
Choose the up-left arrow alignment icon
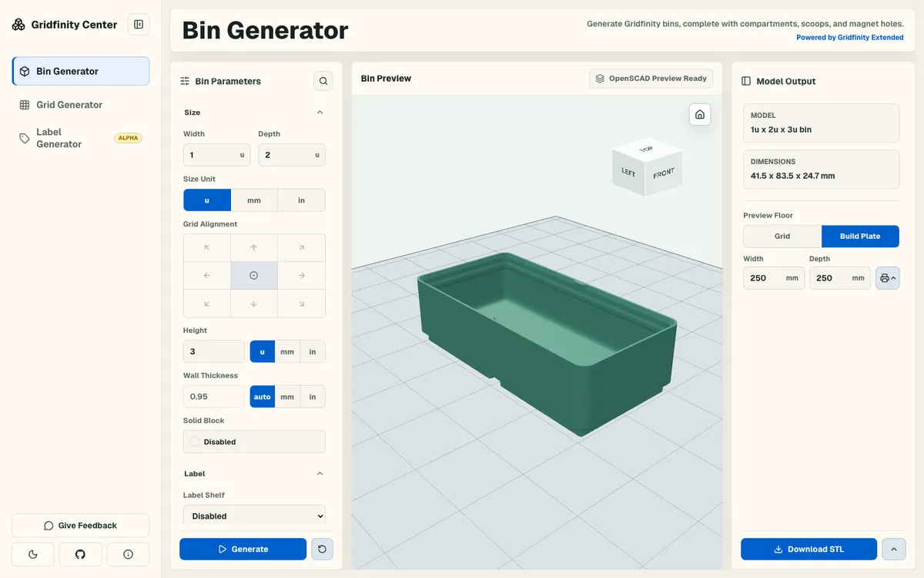tap(207, 248)
